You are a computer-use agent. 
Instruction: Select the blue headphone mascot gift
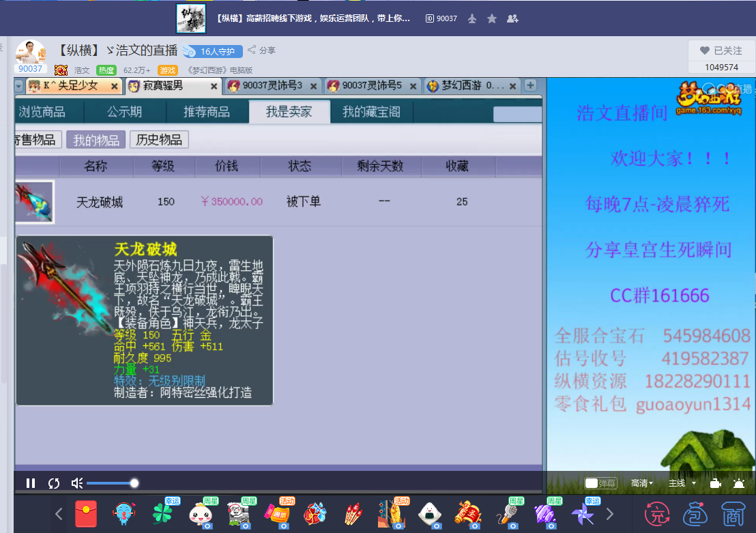(124, 514)
